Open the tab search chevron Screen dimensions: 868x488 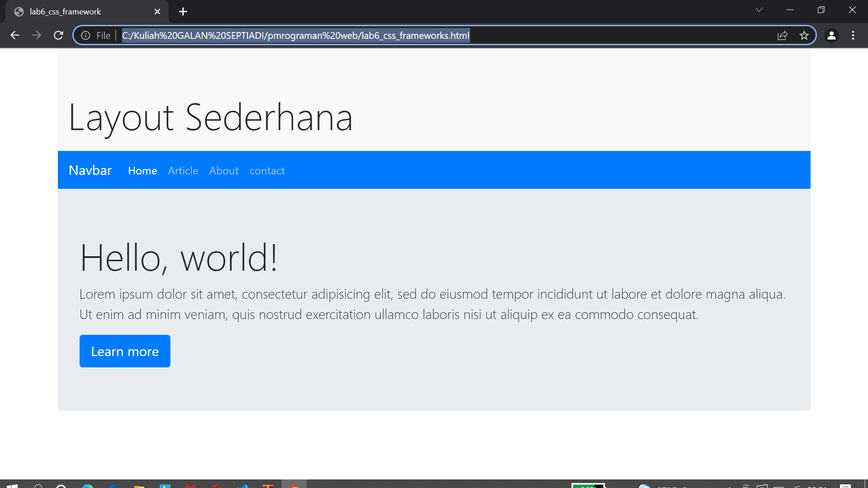point(759,9)
